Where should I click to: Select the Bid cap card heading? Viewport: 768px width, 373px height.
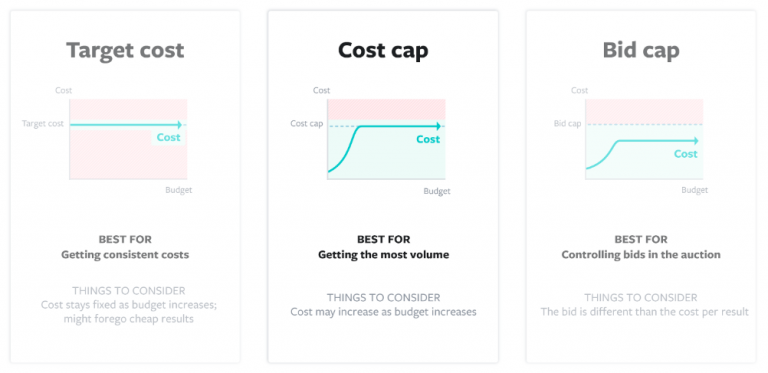pos(641,50)
